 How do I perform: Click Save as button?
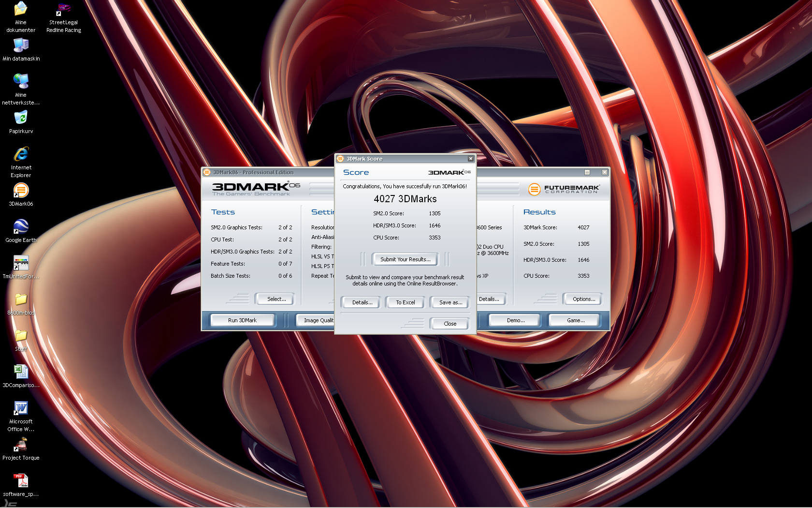tap(450, 302)
